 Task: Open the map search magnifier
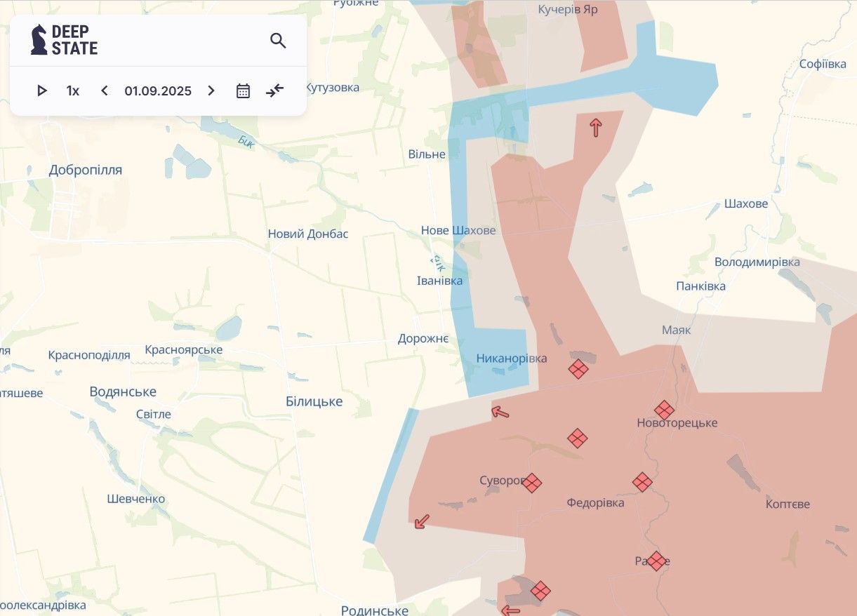pos(278,41)
